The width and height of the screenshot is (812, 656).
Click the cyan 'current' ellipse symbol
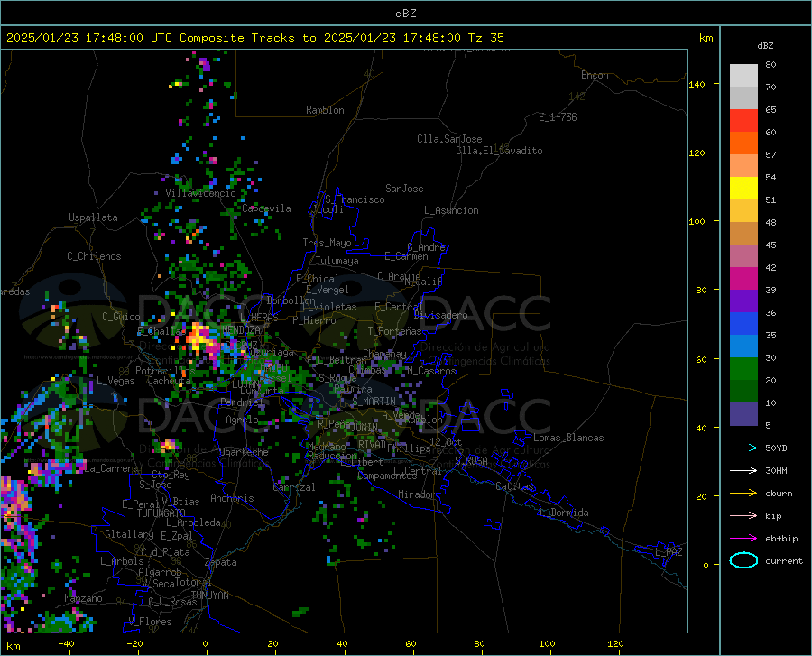pos(743,560)
